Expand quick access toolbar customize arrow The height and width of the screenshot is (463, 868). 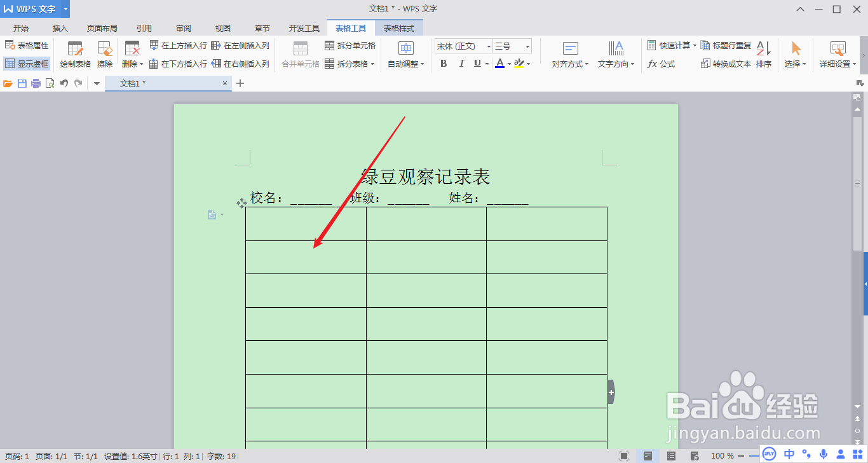pos(97,83)
